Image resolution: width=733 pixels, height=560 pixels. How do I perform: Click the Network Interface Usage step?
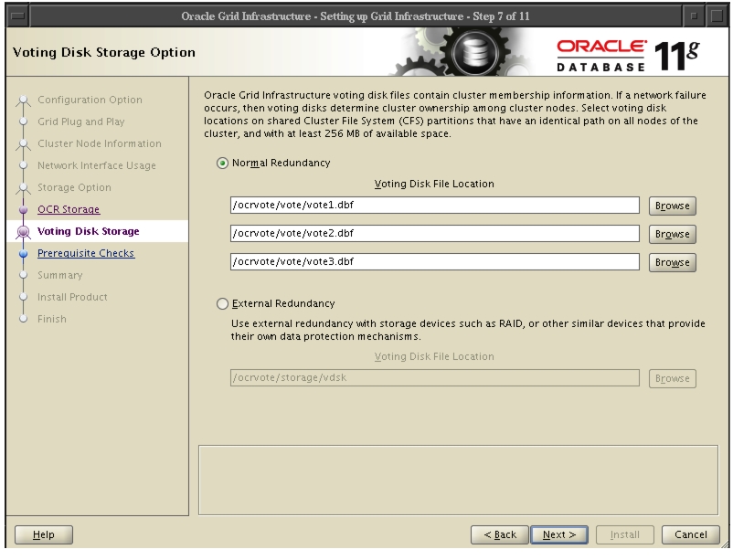click(x=97, y=165)
